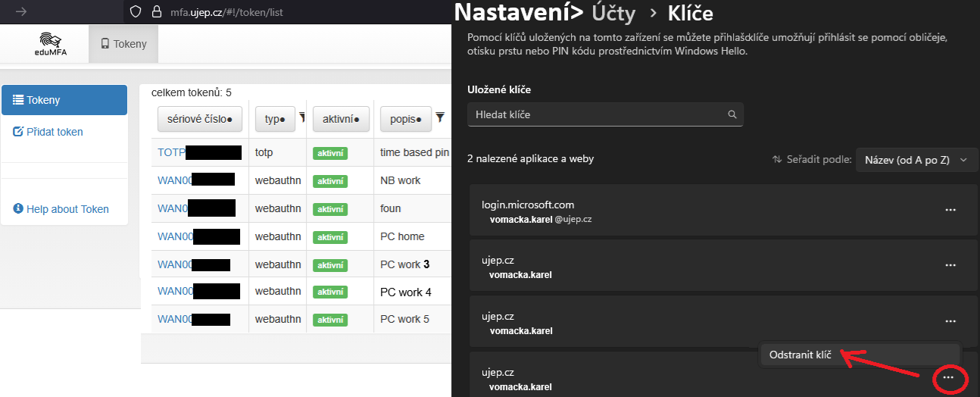Sort tokens by the aktivní column header
The image size is (980, 397).
click(x=340, y=119)
